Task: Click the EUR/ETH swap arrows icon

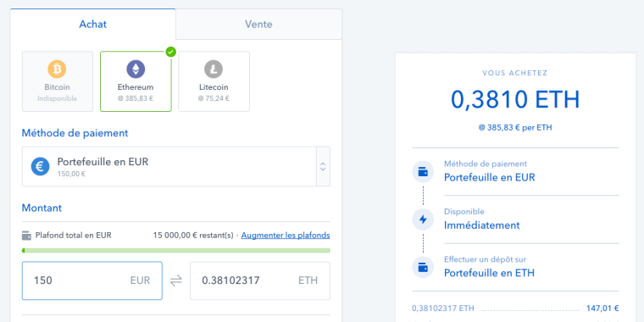Action: pos(175,281)
